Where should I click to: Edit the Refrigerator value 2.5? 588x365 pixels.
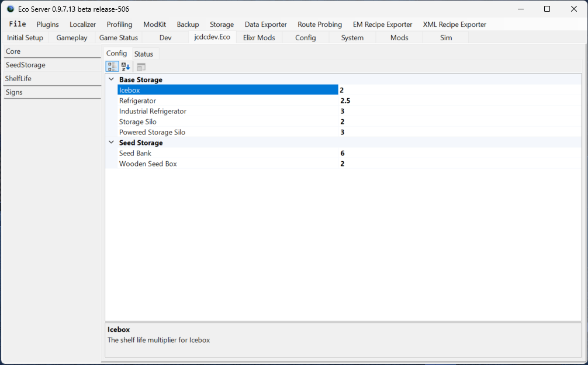[460, 100]
